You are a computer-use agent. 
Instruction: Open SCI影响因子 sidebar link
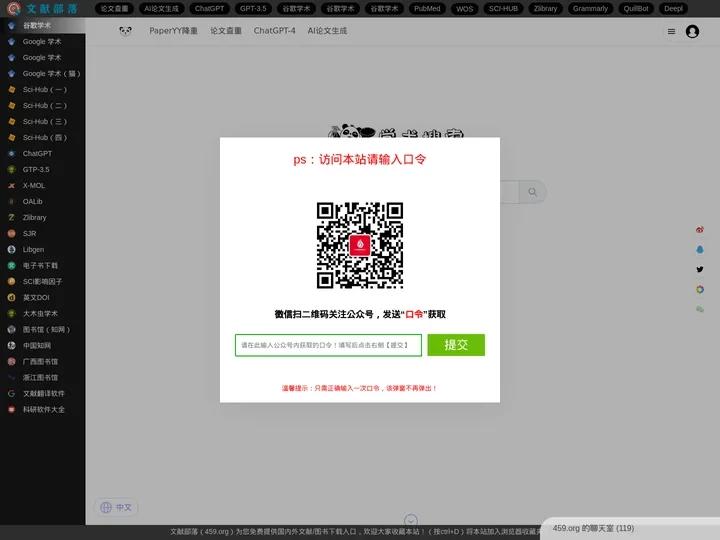tap(43, 281)
